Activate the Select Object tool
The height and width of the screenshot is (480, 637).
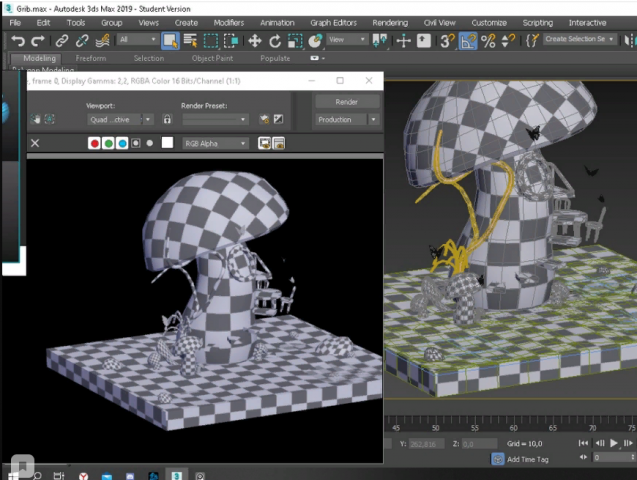pos(170,41)
